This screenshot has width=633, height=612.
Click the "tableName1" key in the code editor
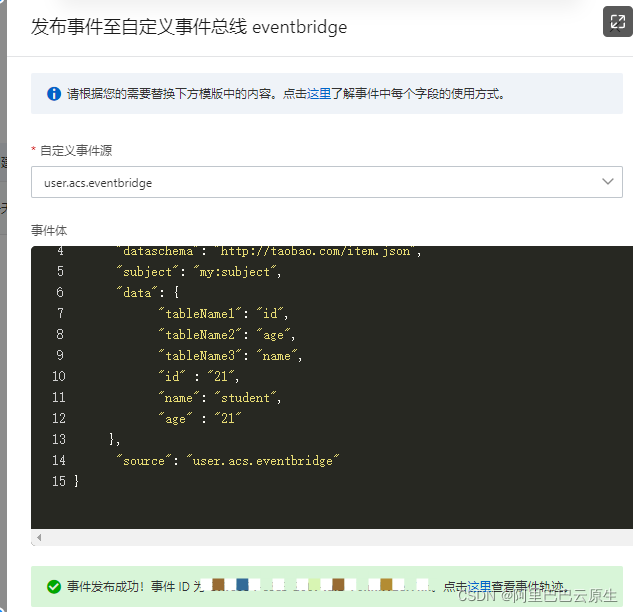coord(200,314)
